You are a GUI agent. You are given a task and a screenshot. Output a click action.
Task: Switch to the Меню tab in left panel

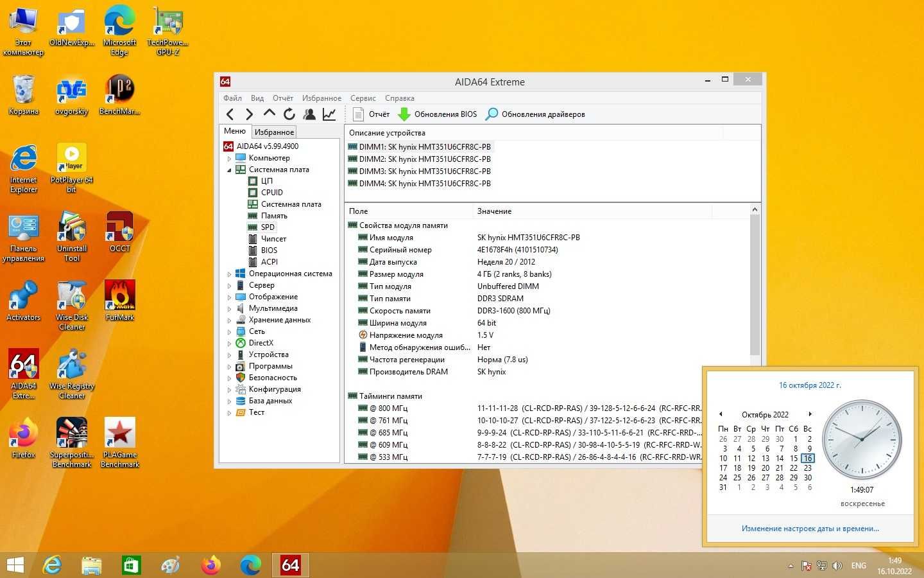(235, 131)
